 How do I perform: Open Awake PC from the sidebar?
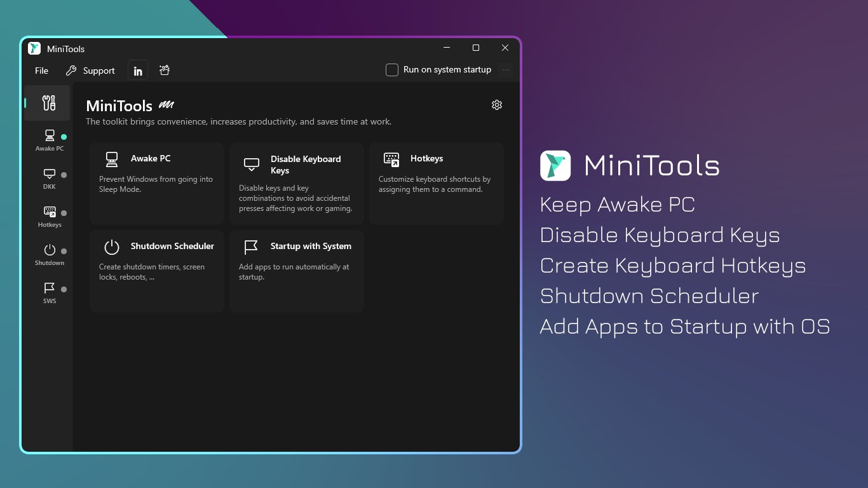[x=50, y=140]
